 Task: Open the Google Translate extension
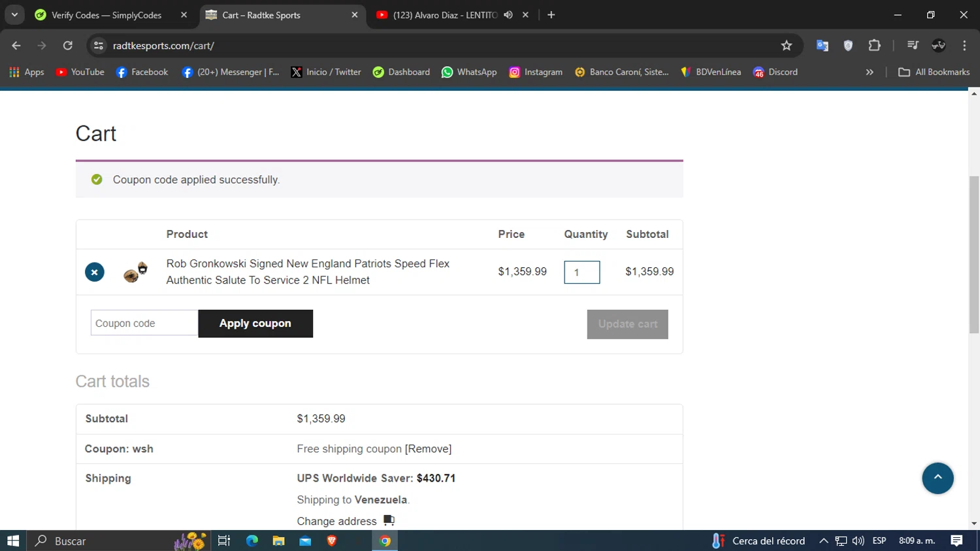pyautogui.click(x=822, y=45)
